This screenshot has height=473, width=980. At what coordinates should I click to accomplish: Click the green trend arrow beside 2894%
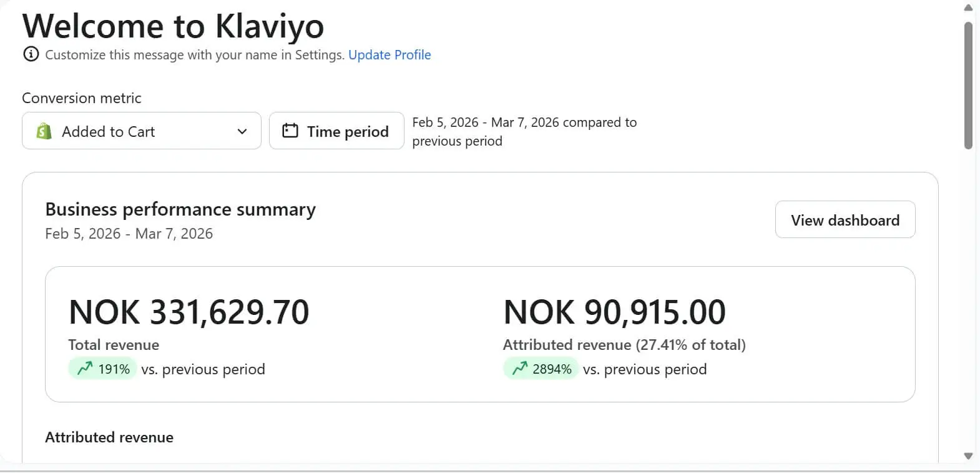[519, 369]
